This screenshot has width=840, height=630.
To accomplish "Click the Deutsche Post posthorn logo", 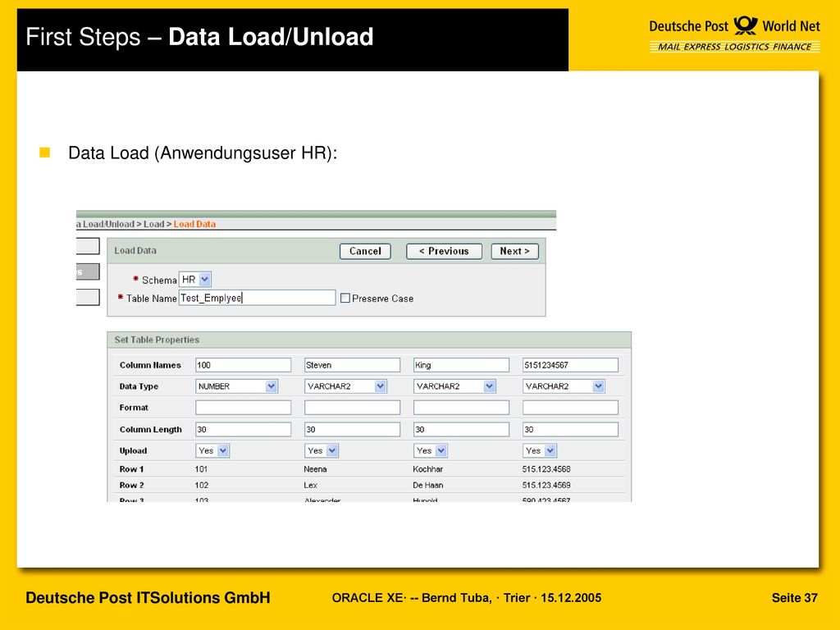I will [x=745, y=25].
